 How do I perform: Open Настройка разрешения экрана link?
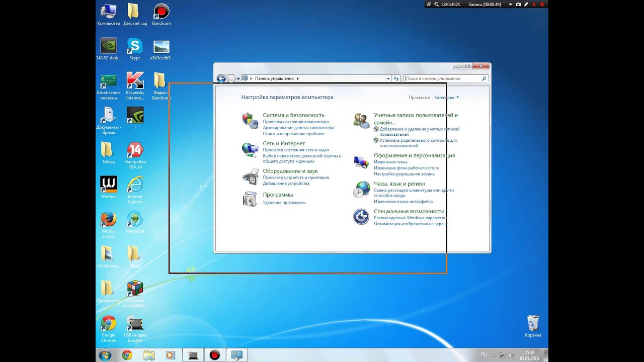pos(404,174)
